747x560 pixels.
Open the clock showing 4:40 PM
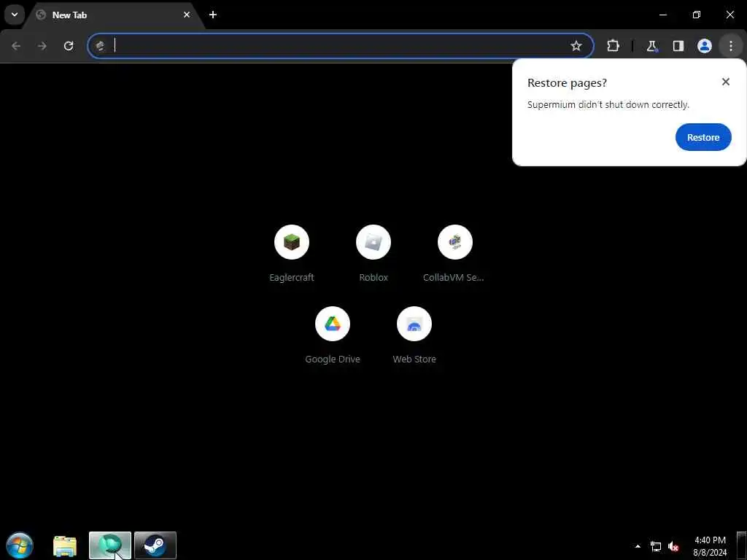(x=710, y=546)
